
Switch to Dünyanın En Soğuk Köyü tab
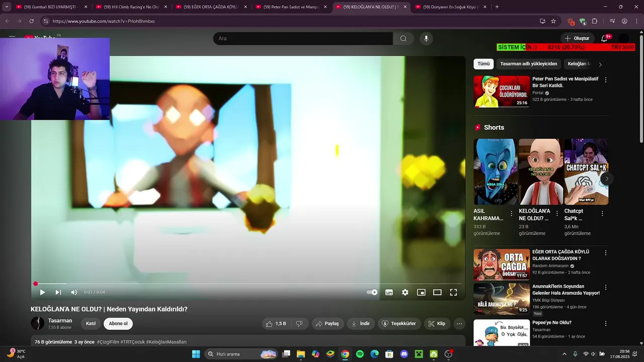tap(450, 7)
